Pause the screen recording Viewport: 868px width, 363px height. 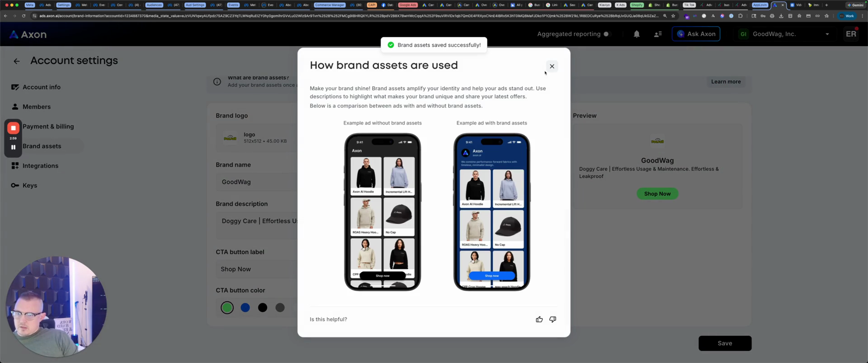tap(13, 147)
